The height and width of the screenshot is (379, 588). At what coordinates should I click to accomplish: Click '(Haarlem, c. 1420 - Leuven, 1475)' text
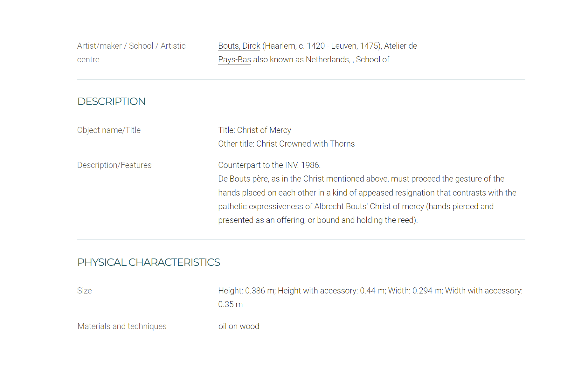coord(322,46)
